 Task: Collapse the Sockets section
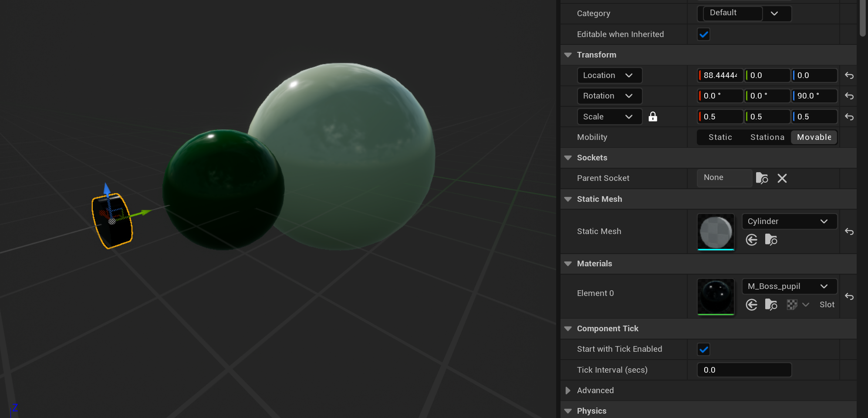point(568,158)
